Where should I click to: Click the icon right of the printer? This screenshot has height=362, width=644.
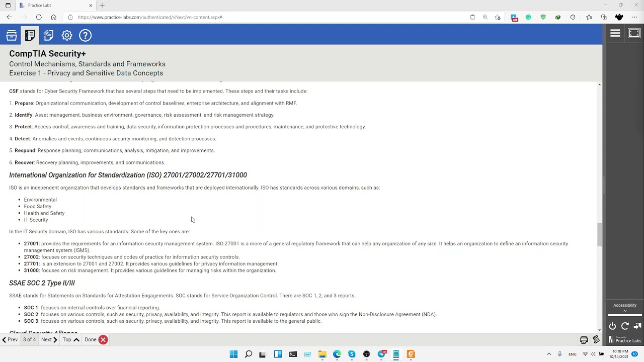click(x=596, y=340)
